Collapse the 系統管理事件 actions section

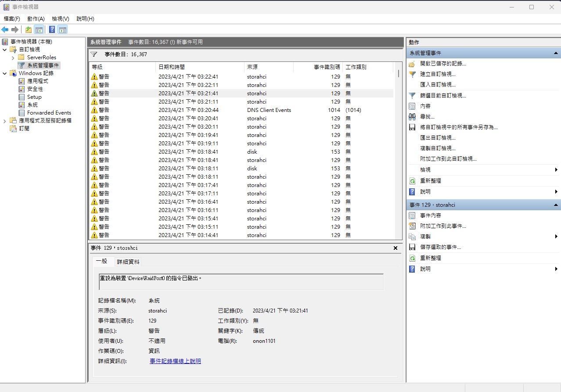point(556,53)
